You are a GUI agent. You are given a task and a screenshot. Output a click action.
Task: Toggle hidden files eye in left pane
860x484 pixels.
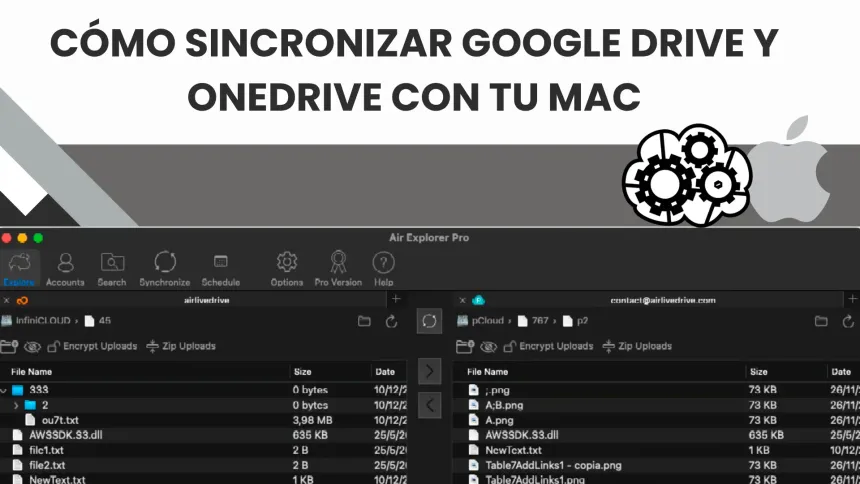tap(32, 347)
